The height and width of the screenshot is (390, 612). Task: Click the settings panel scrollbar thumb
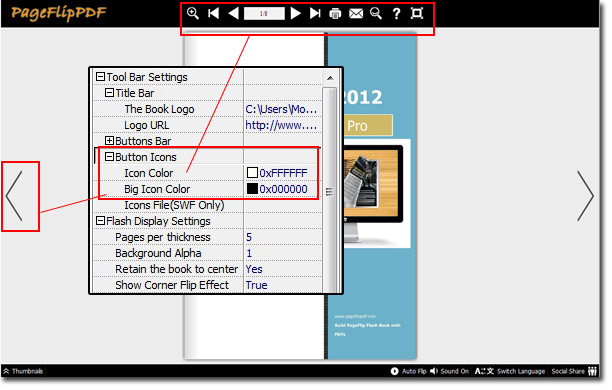pyautogui.click(x=330, y=191)
